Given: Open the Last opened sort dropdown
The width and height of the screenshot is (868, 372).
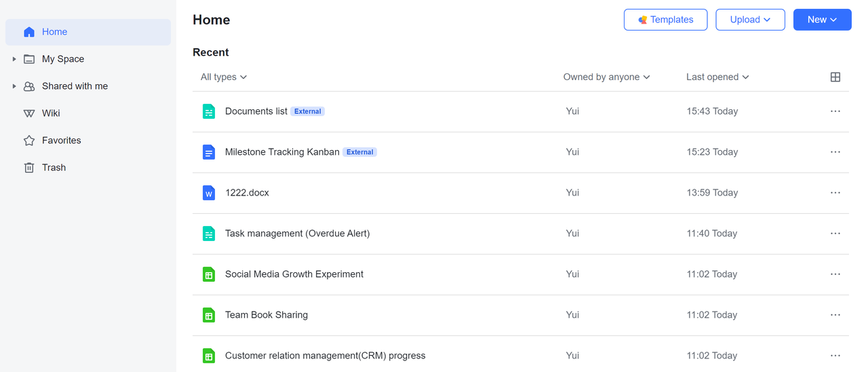Looking at the screenshot, I should click(717, 77).
